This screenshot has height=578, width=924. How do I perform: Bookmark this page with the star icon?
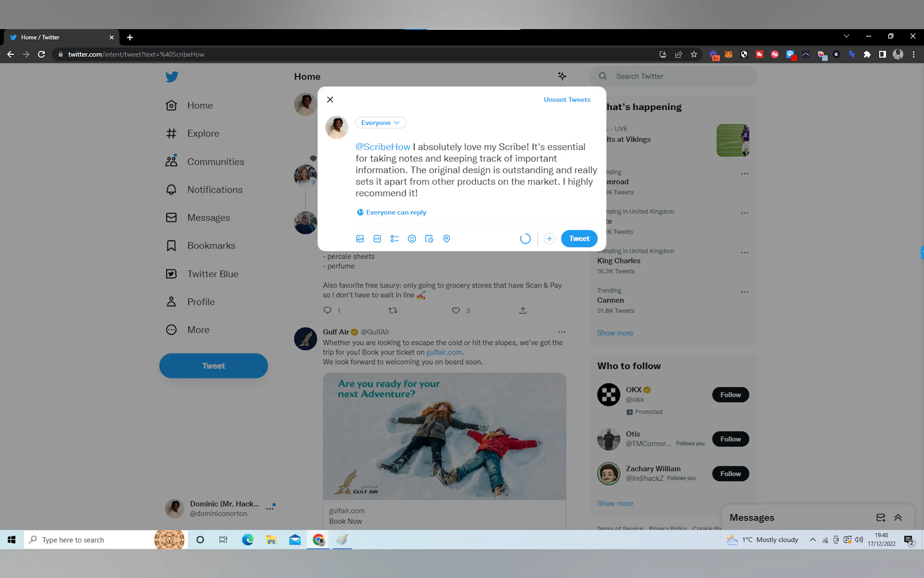[694, 54]
